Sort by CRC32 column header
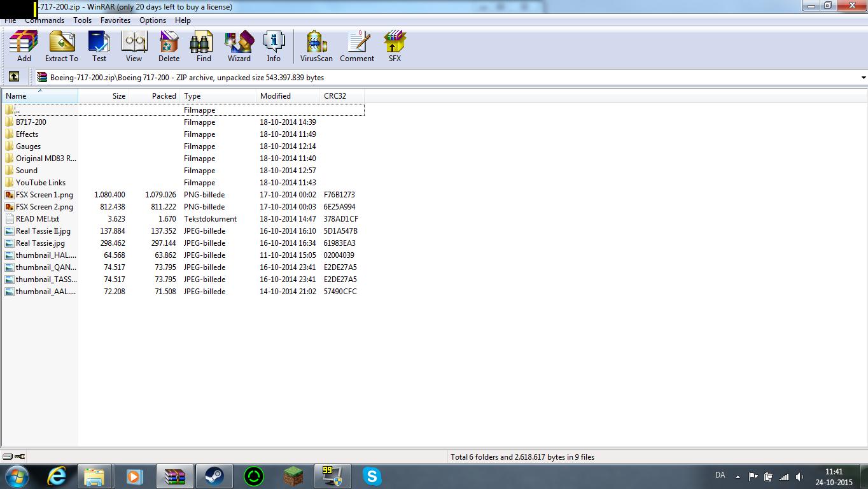 pos(342,96)
